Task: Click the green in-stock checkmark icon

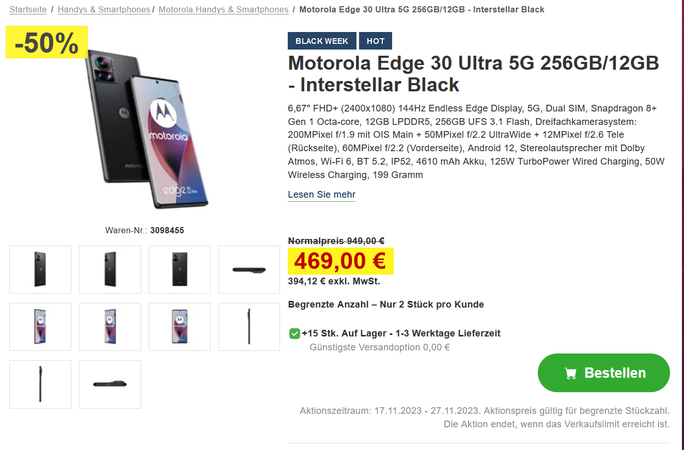Action: 294,333
